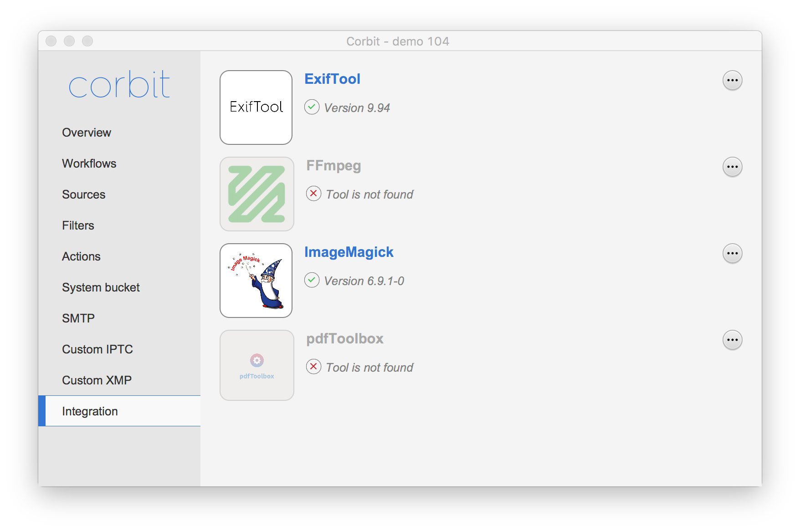Image resolution: width=800 pixels, height=532 pixels.
Task: Select the Integration sidebar item
Action: (119, 411)
